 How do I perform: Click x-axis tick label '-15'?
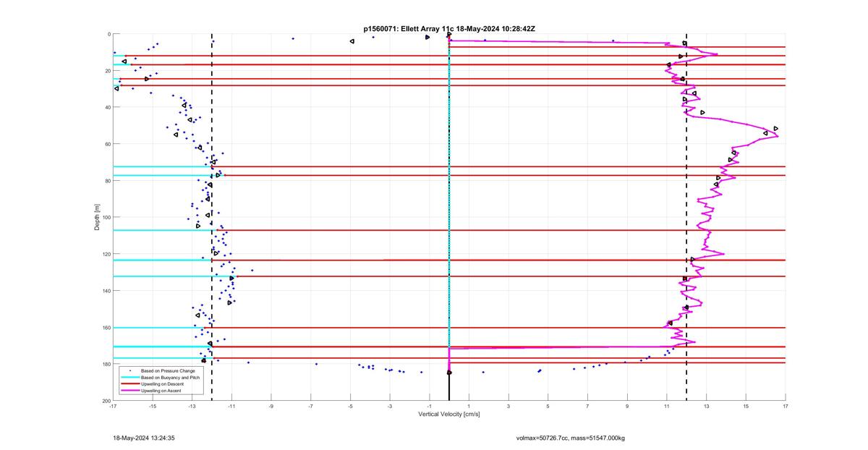[x=153, y=406]
